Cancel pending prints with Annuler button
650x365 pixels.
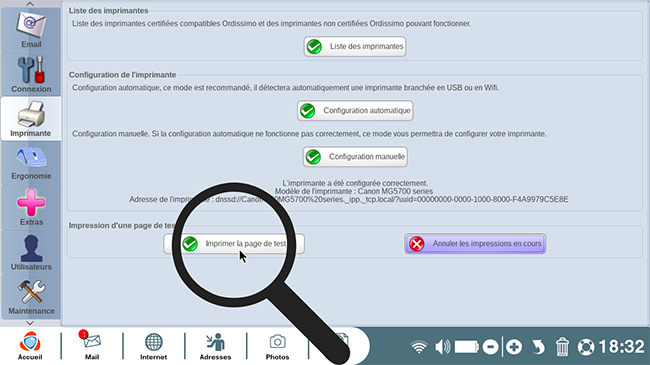(475, 244)
